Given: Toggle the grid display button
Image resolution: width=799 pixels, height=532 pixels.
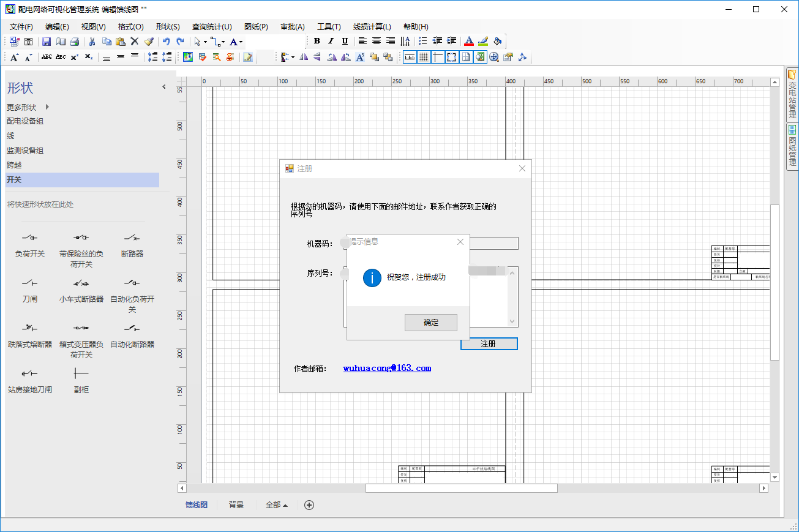Looking at the screenshot, I should tap(423, 57).
